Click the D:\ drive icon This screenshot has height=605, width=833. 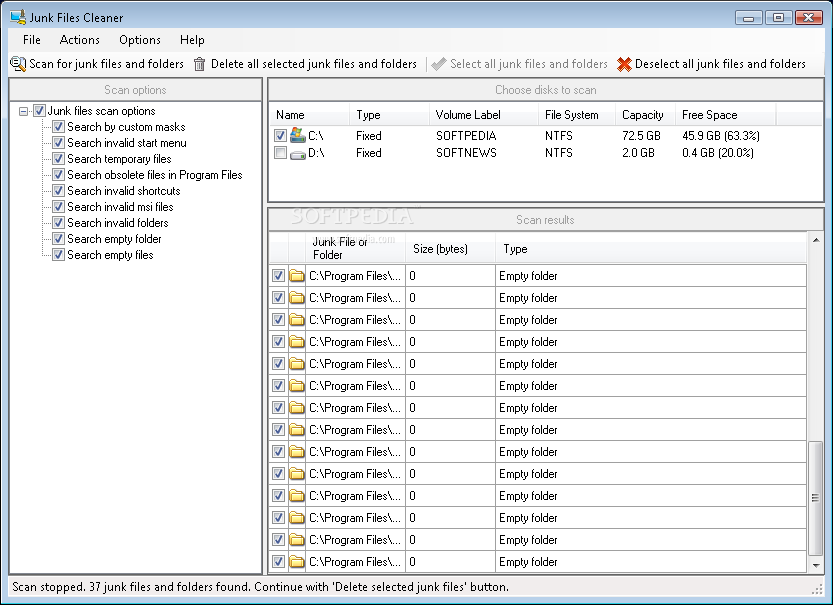click(298, 154)
